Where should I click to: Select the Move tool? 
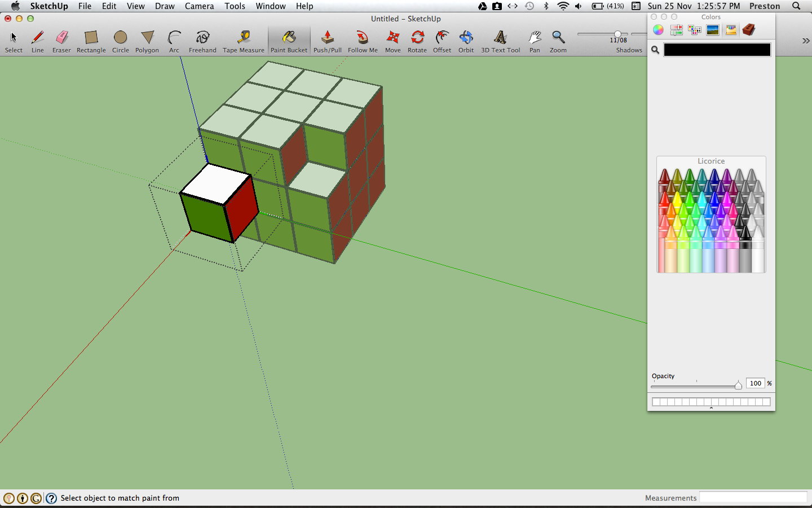(x=392, y=37)
